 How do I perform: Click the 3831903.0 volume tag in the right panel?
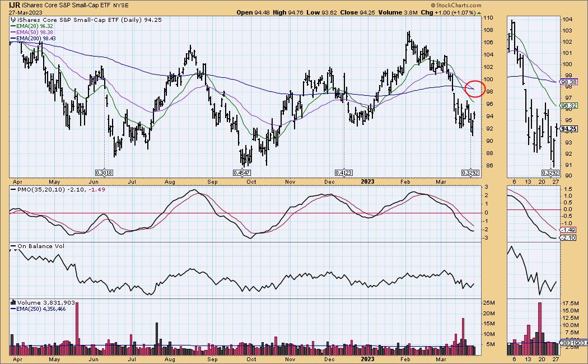574,343
